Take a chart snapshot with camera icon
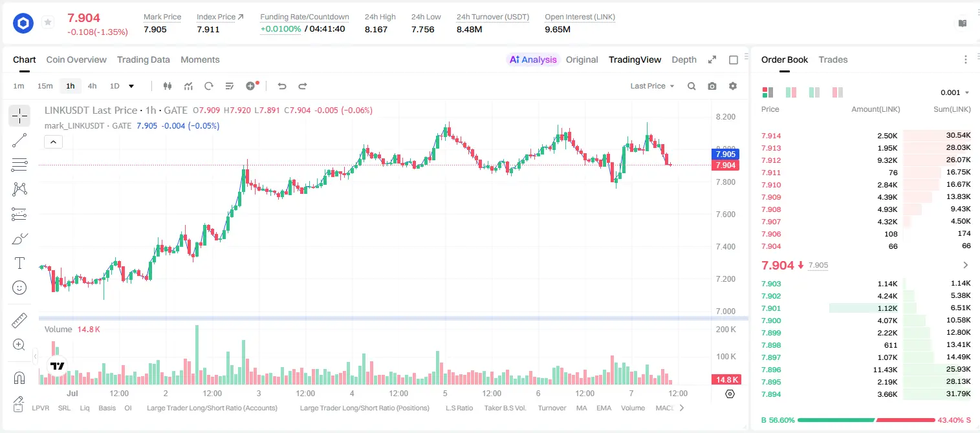 (x=712, y=86)
